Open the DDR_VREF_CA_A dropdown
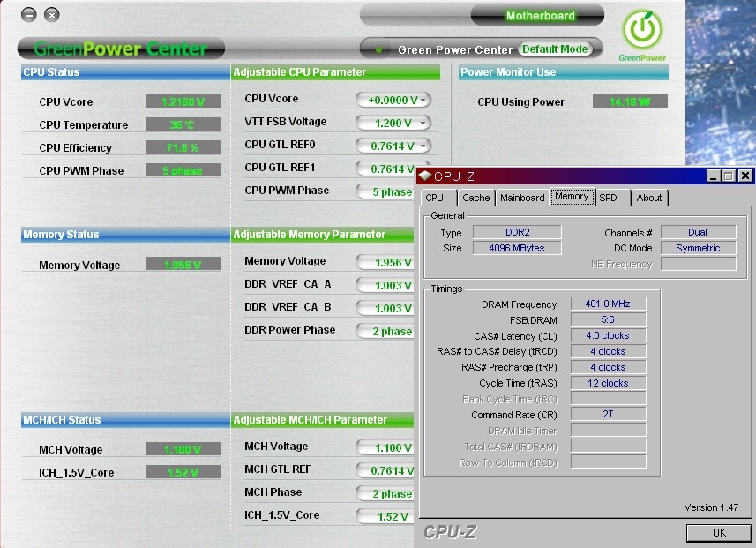The image size is (756, 548). [x=385, y=286]
